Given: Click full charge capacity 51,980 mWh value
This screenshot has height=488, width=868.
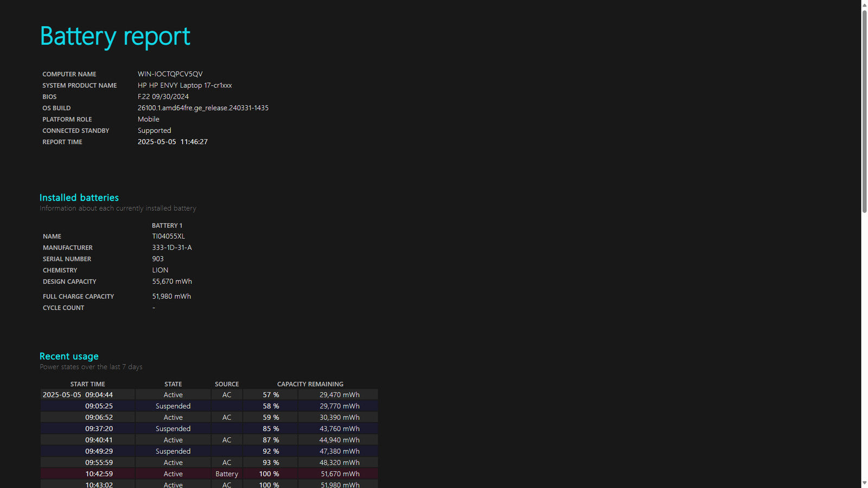Looking at the screenshot, I should click(171, 296).
